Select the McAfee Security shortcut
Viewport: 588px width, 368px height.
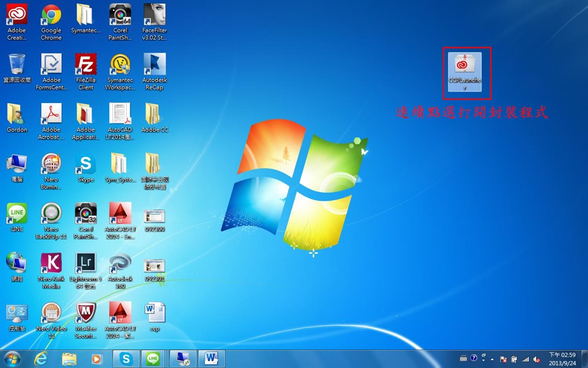[86, 320]
